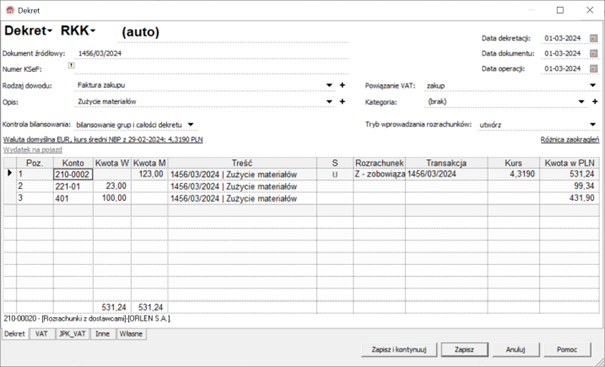Click the Data operacji date field
The height and width of the screenshot is (367, 605).
[x=563, y=69]
